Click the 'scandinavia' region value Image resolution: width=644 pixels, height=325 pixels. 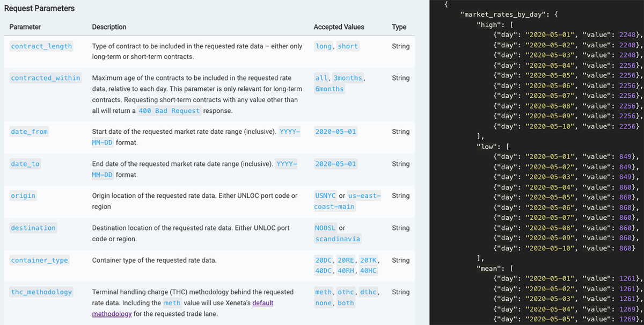coord(338,239)
